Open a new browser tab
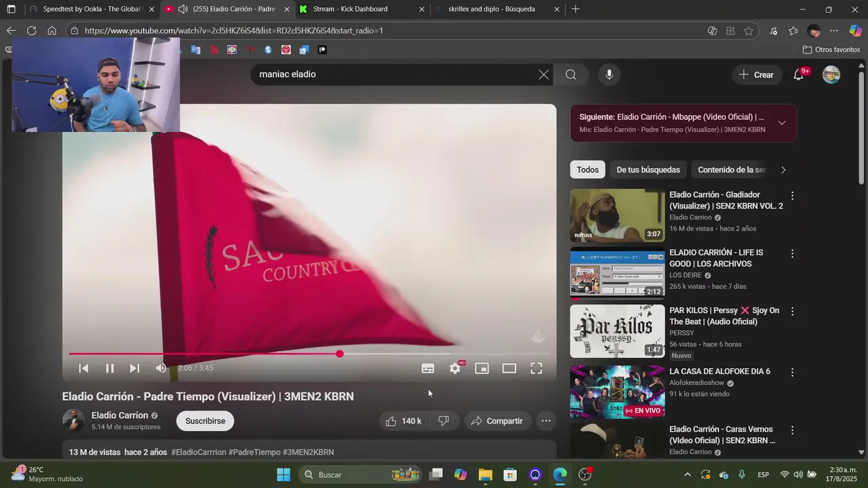The height and width of the screenshot is (488, 868). [576, 9]
